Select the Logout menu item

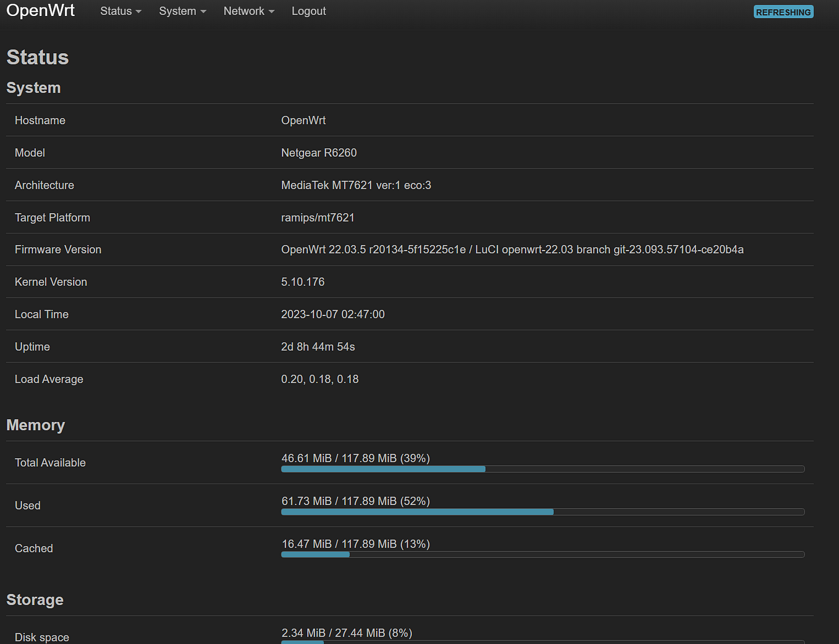point(308,10)
